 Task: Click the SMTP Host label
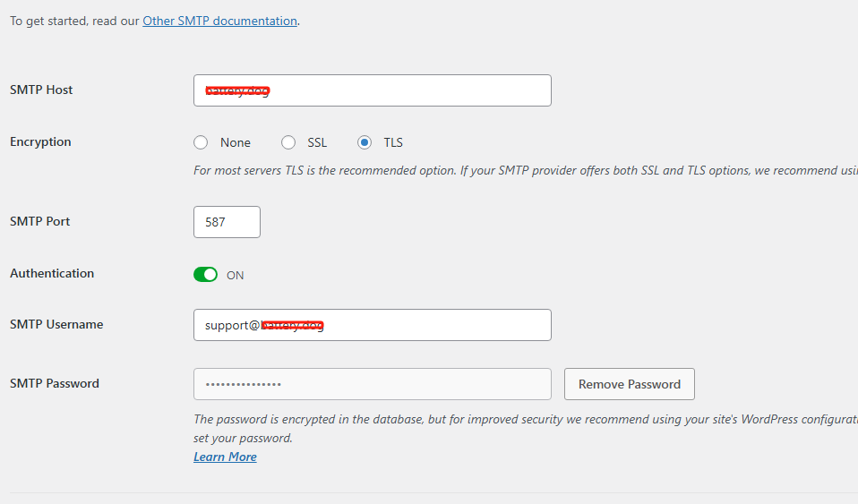[x=41, y=90]
